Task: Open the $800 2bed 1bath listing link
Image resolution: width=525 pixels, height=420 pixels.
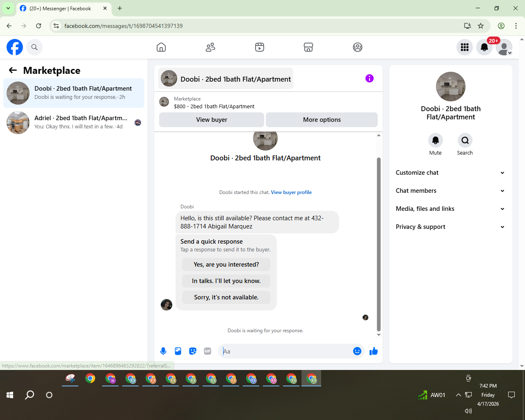Action: [x=214, y=106]
